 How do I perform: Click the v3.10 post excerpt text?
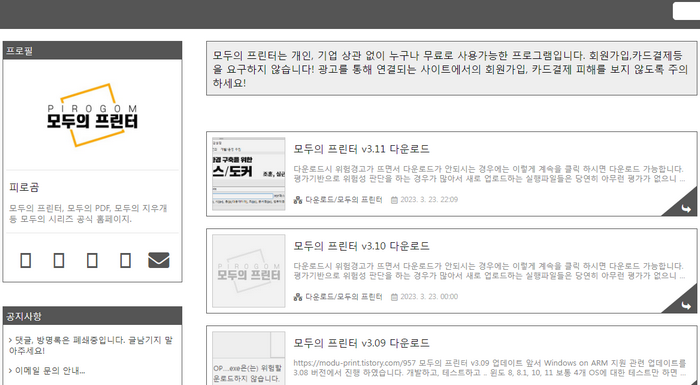(x=489, y=271)
